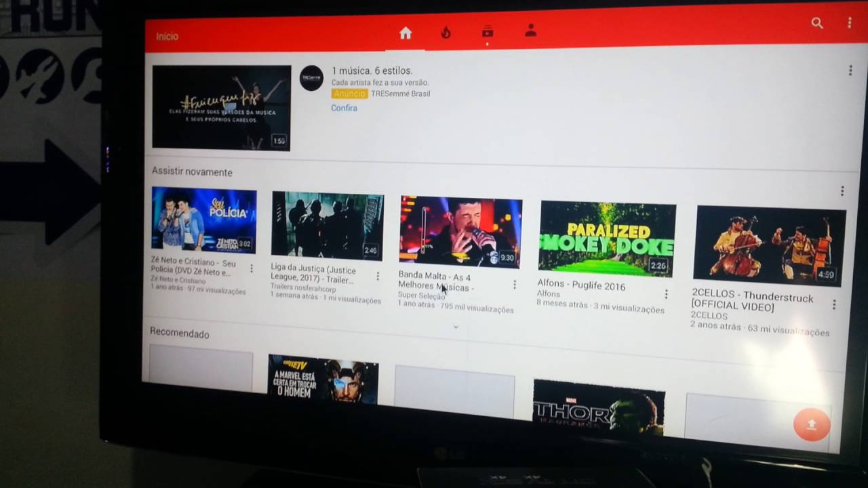Open options for 2CELLOS Thunderstruck video
Screen dimensions: 868x488
pyautogui.click(x=834, y=304)
